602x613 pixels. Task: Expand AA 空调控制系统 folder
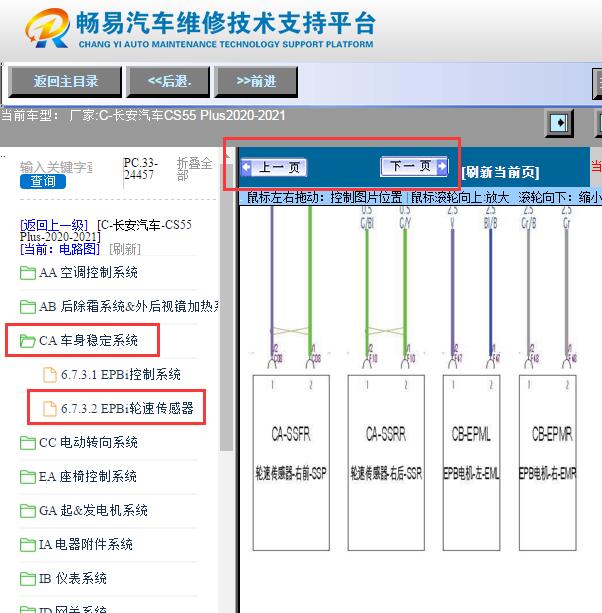(x=88, y=272)
